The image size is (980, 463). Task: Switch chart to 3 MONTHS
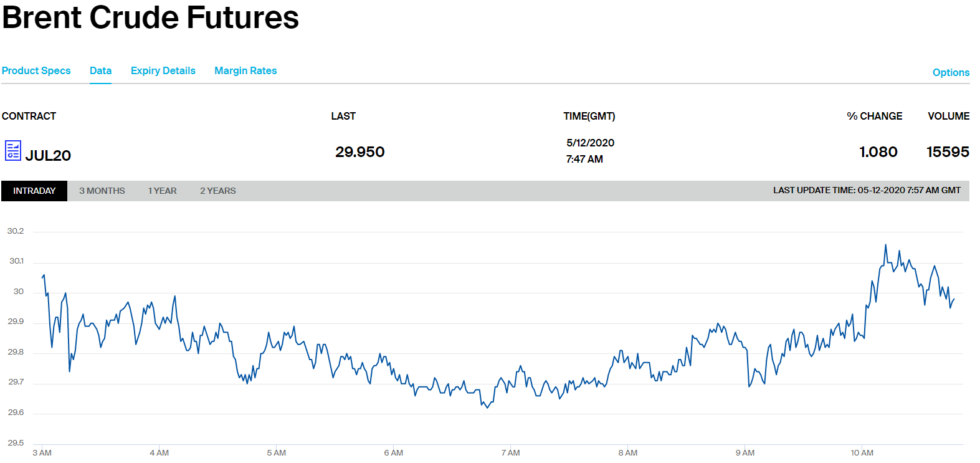(102, 191)
